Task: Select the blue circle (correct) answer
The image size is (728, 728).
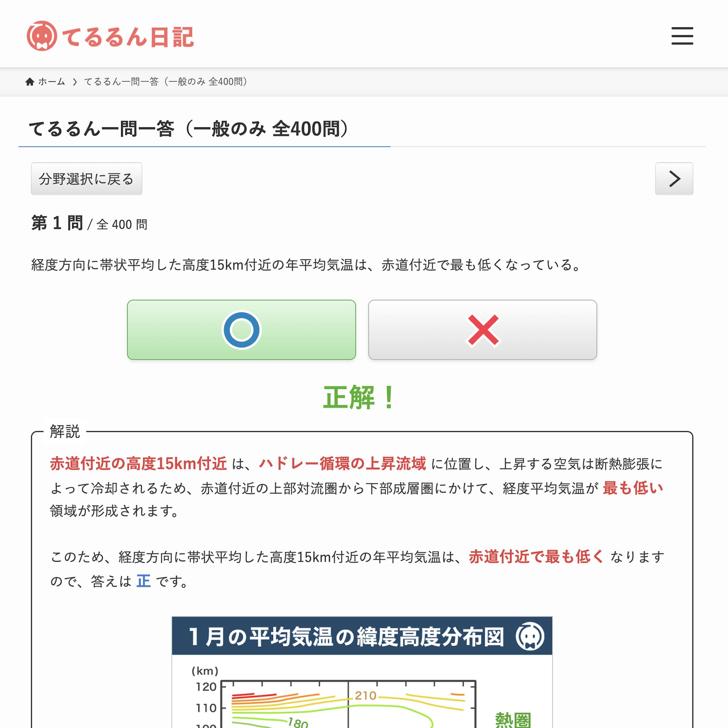Action: pyautogui.click(x=241, y=330)
